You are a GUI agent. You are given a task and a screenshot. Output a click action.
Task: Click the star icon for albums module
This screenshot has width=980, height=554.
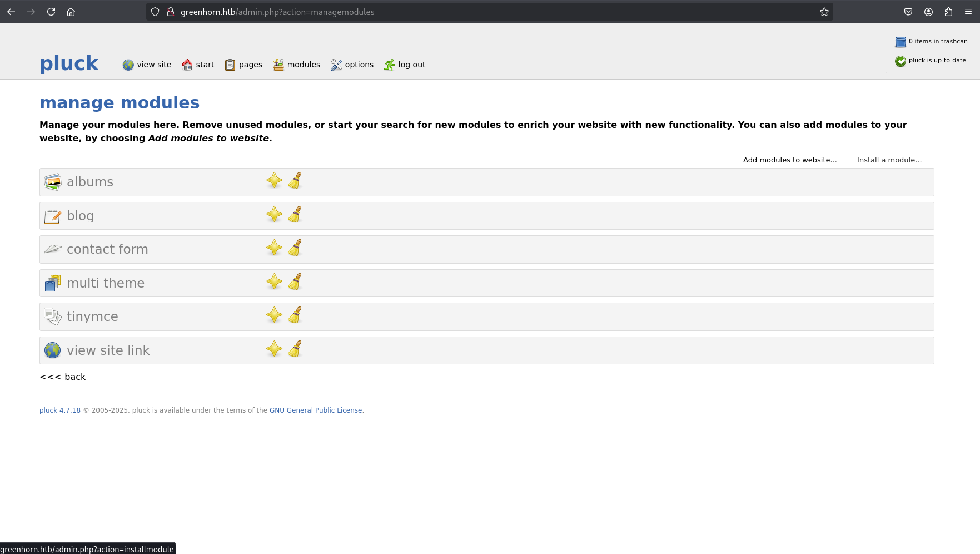coord(274,181)
